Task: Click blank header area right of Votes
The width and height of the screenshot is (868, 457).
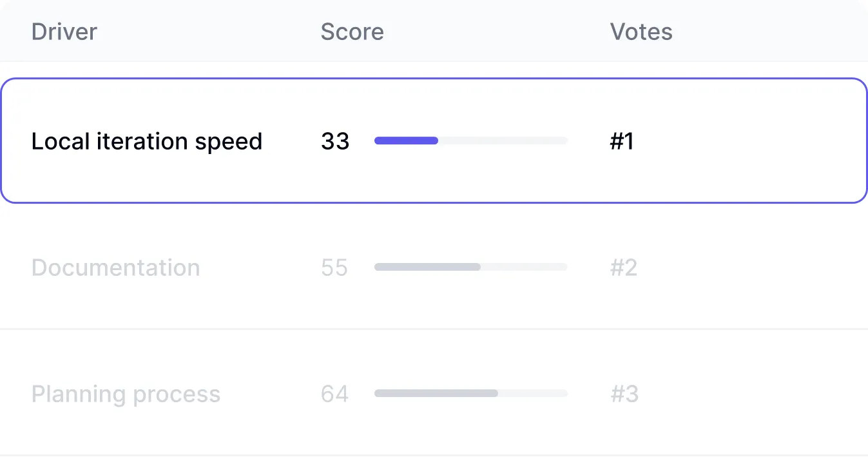Action: coord(773,32)
